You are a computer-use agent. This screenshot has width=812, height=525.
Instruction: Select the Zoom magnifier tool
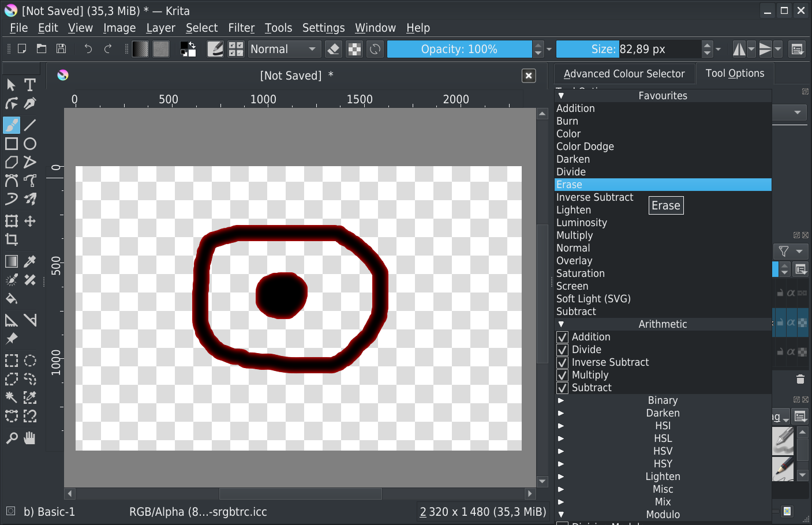(12, 438)
